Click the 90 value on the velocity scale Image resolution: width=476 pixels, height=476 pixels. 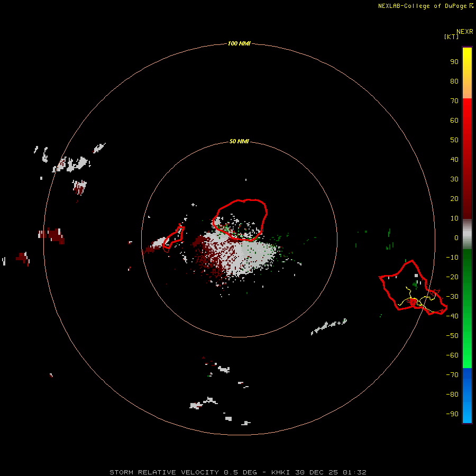pos(454,62)
